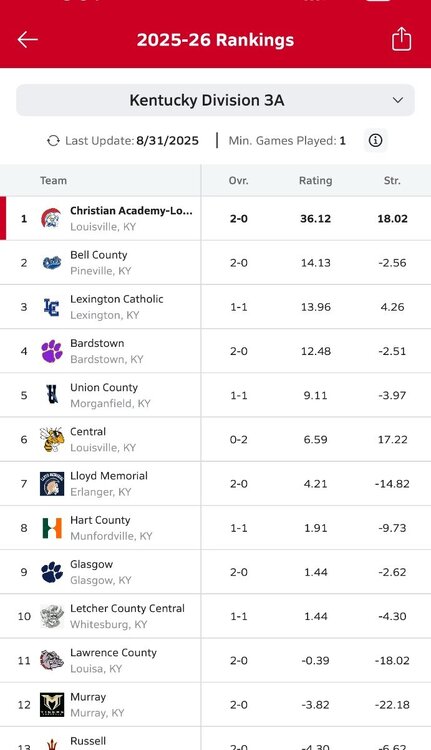Sort by the Rating column header

click(315, 180)
